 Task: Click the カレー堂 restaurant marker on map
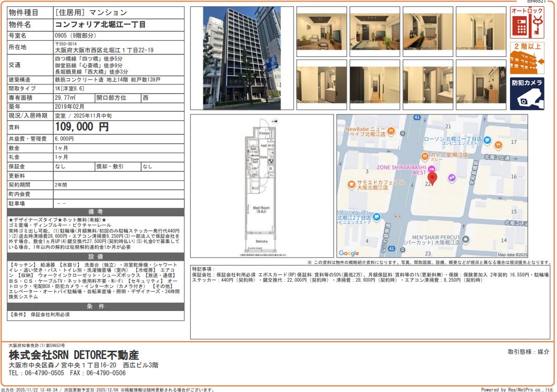(x=424, y=156)
